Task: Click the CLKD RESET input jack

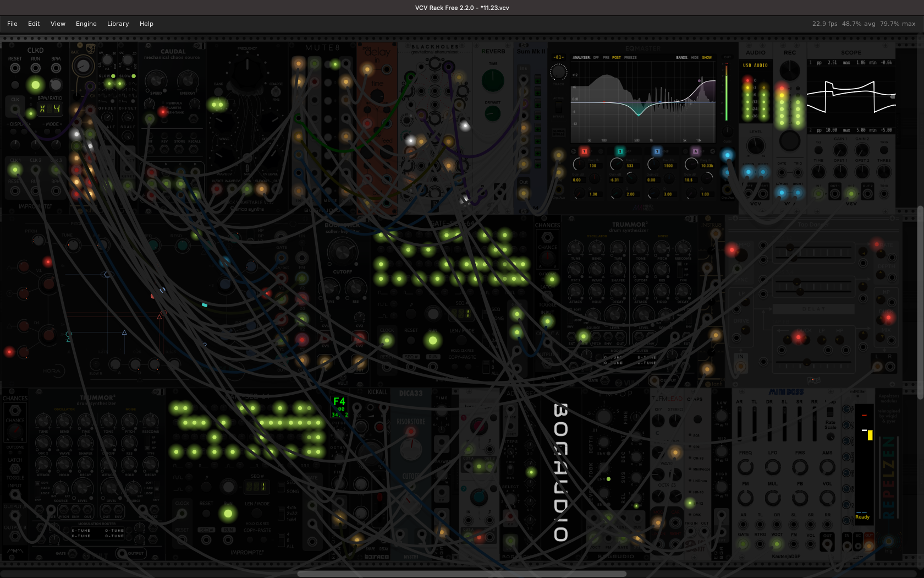Action: 15,68
